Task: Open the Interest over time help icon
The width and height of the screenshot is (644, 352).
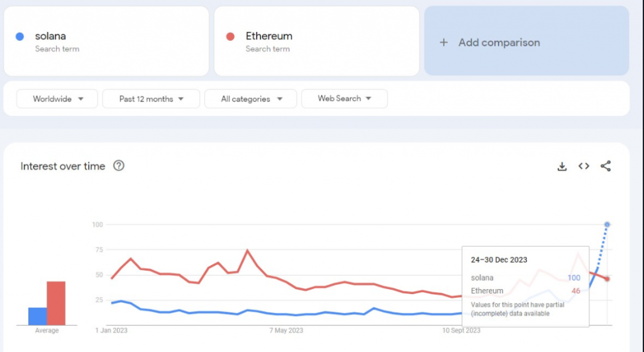Action: 118,166
